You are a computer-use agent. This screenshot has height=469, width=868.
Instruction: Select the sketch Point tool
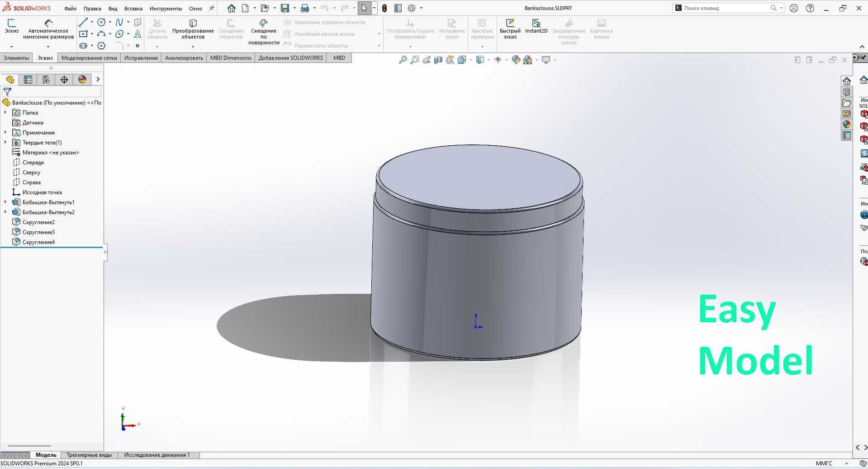pyautogui.click(x=138, y=46)
